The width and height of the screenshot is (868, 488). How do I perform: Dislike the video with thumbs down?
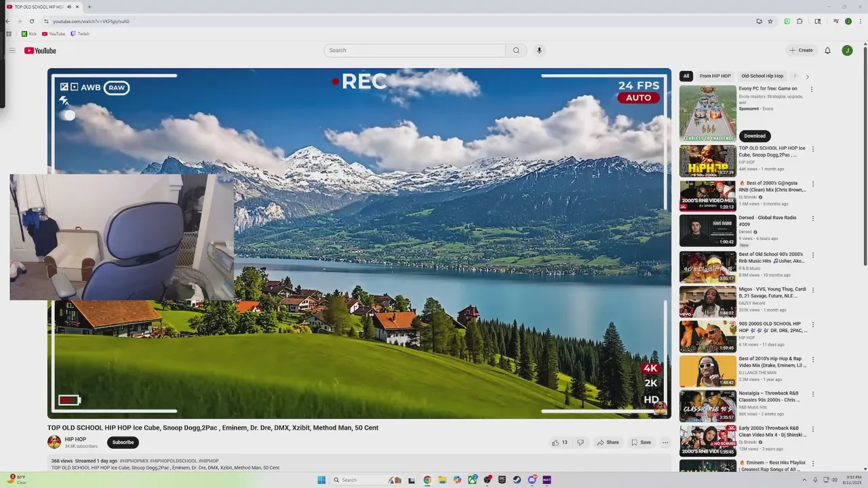[x=580, y=443]
